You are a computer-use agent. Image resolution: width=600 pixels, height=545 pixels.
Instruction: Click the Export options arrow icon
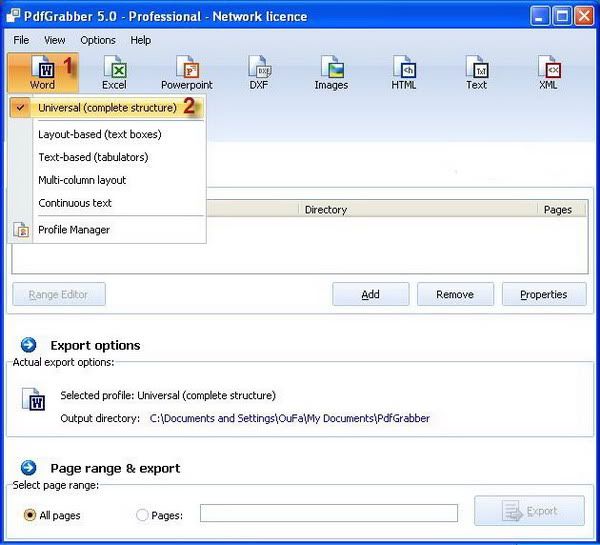pos(29,345)
